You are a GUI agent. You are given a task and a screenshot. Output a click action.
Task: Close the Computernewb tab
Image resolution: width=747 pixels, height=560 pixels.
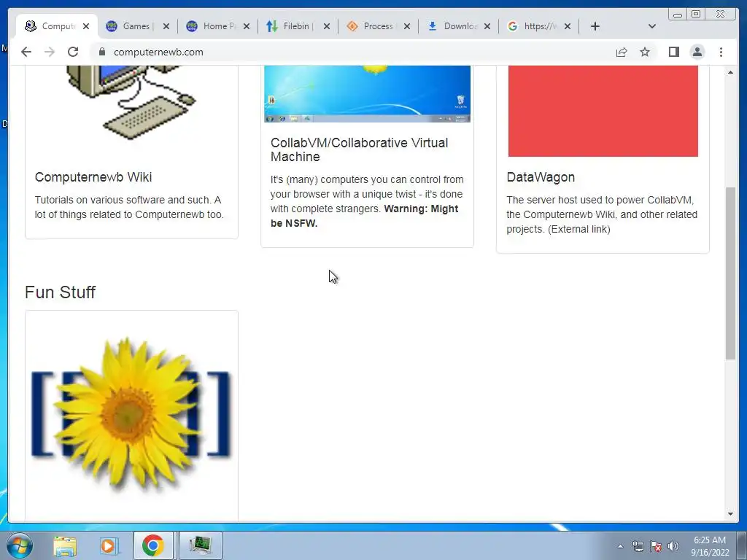tap(86, 26)
